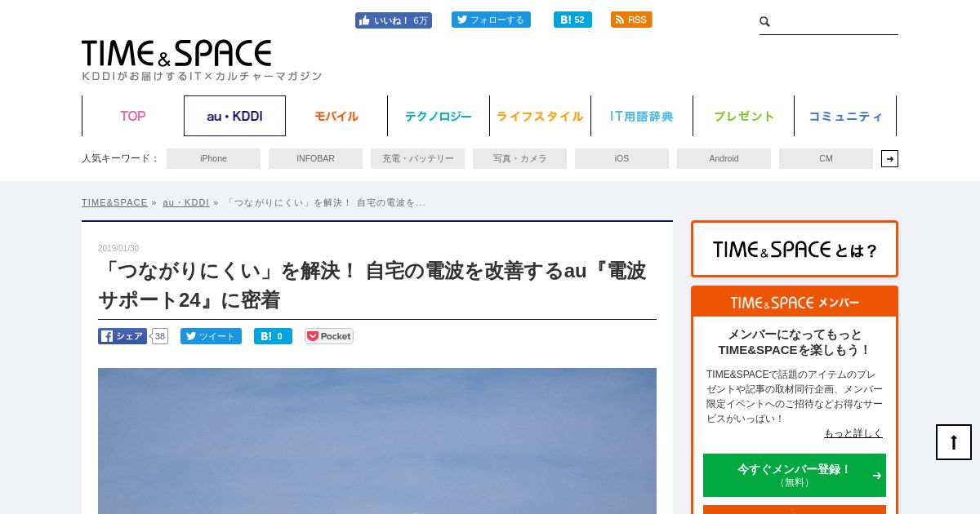Open the テクノロジー navigation tab
980x514 pixels.
439,116
